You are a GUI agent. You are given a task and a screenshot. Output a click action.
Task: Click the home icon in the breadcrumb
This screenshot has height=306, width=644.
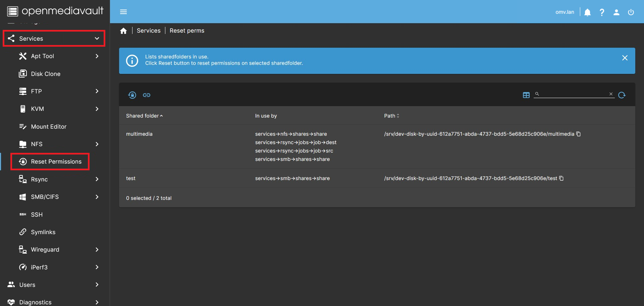[x=123, y=31]
